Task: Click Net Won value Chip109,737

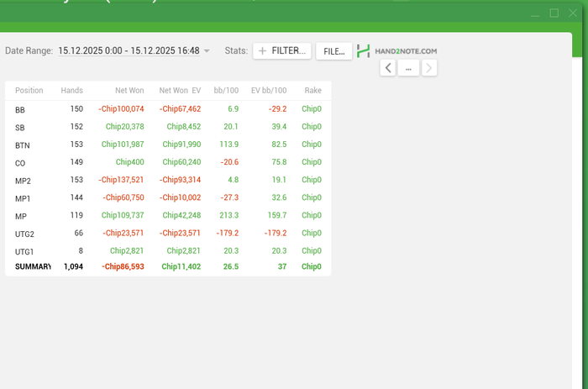Action: tap(123, 215)
